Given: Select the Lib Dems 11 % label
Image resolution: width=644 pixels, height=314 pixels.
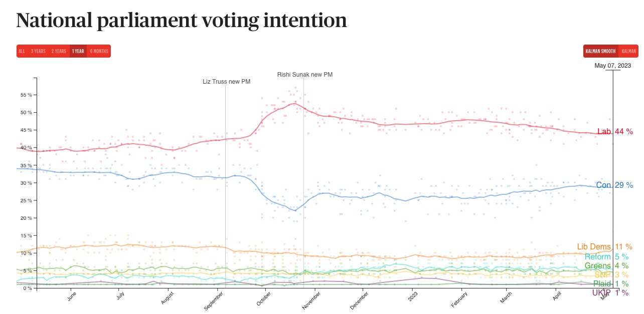Looking at the screenshot, I should pyautogui.click(x=604, y=246).
